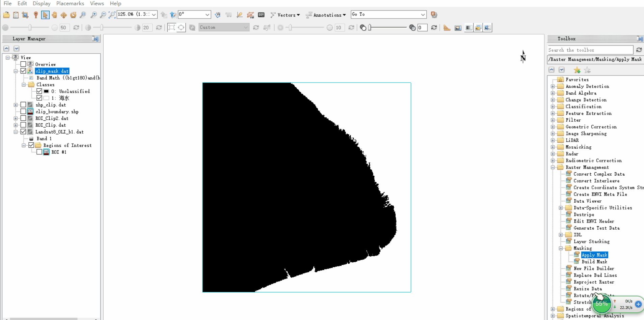Click in the toolbox search field
Screen dimensions: 644x320
pyautogui.click(x=590, y=50)
